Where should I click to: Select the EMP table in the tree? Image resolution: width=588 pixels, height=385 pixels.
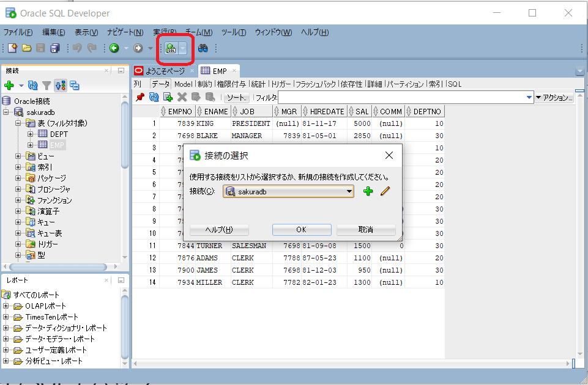[x=58, y=145]
